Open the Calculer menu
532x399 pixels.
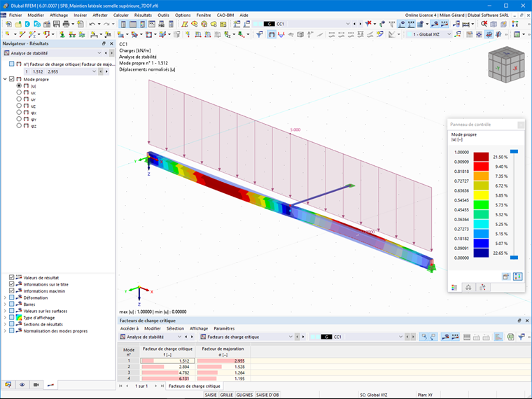point(121,15)
